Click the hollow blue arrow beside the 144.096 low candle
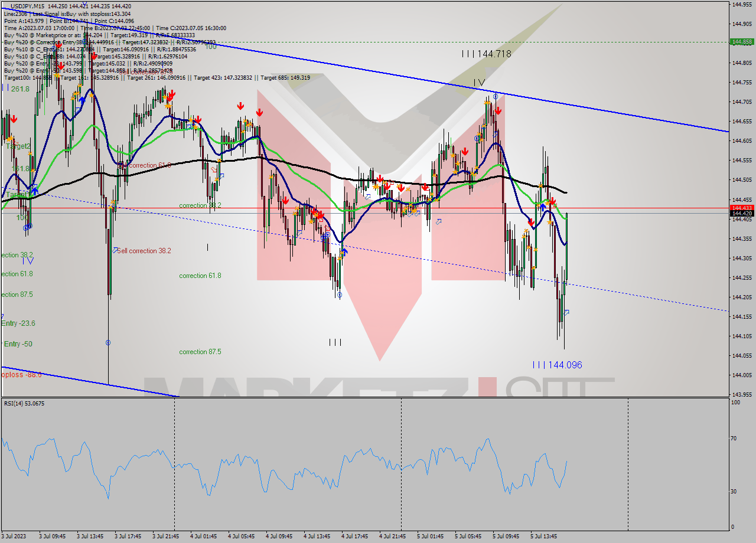The height and width of the screenshot is (543, 756). tap(566, 312)
